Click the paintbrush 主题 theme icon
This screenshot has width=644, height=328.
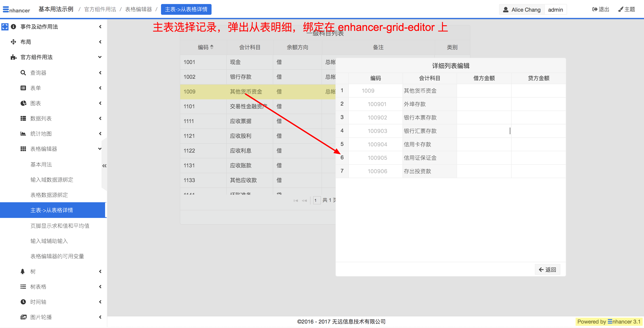coord(620,9)
